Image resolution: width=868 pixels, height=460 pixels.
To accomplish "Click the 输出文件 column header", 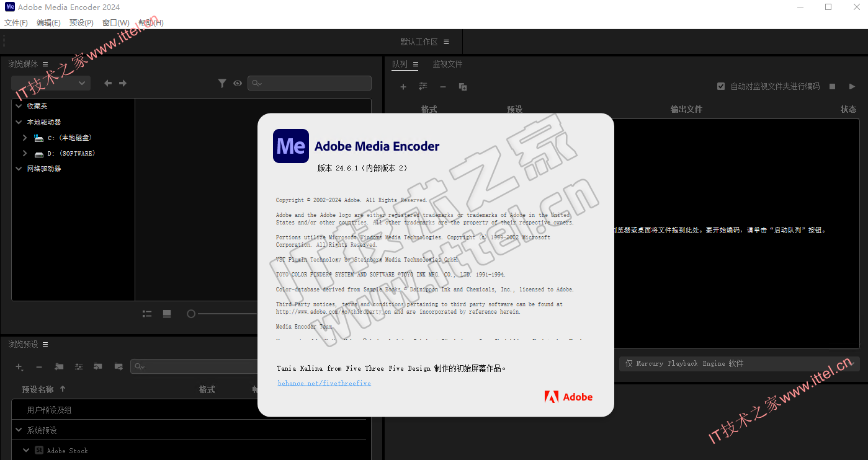I will click(686, 109).
